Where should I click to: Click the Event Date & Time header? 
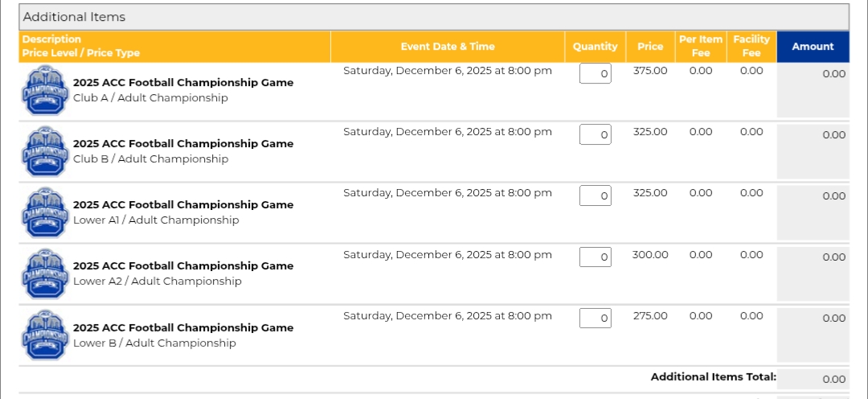[448, 47]
